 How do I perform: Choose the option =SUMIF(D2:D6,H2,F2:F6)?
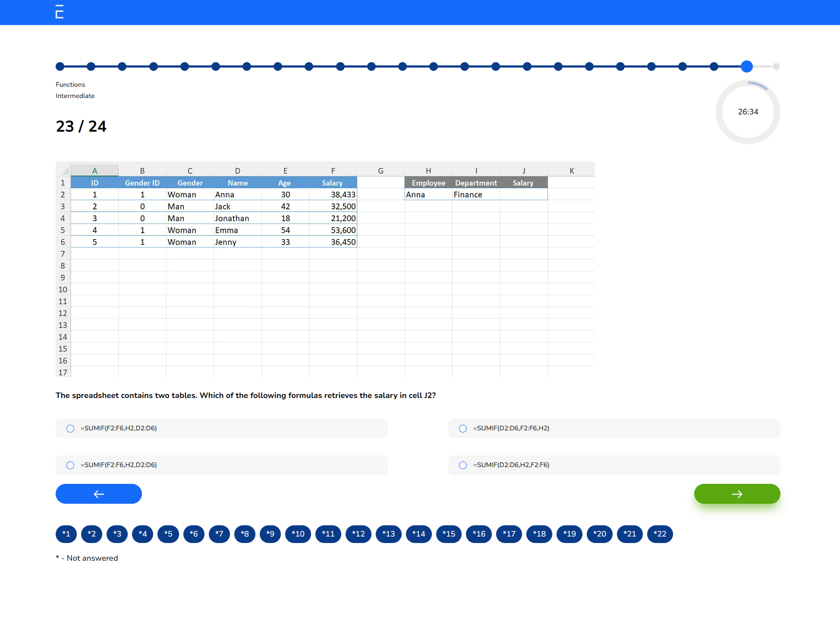[463, 465]
